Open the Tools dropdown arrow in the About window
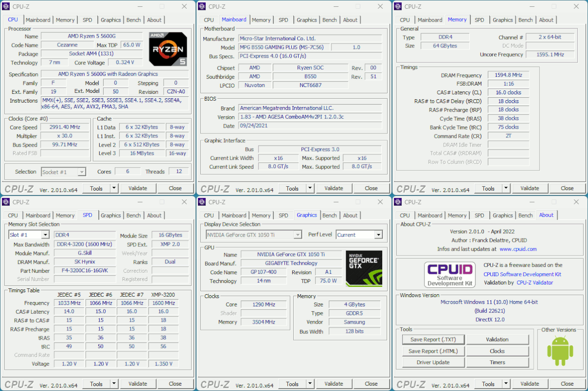This screenshot has width=588, height=391. pyautogui.click(x=506, y=384)
